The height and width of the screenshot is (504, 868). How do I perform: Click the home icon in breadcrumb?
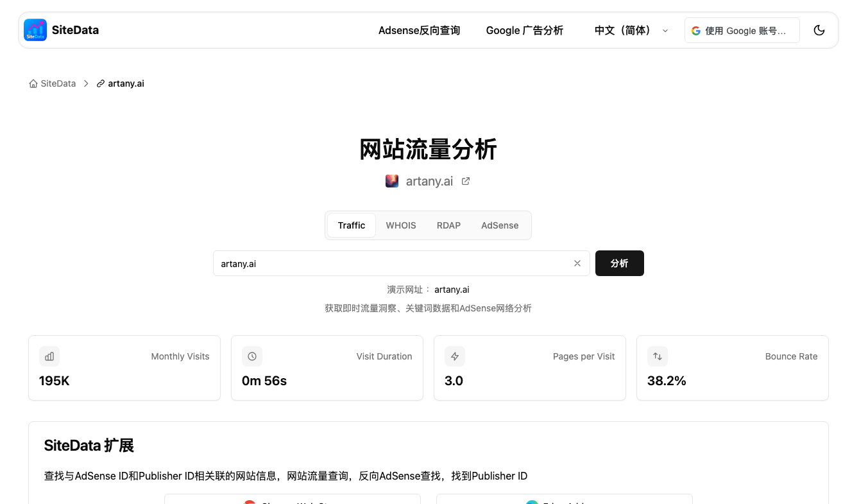point(33,83)
